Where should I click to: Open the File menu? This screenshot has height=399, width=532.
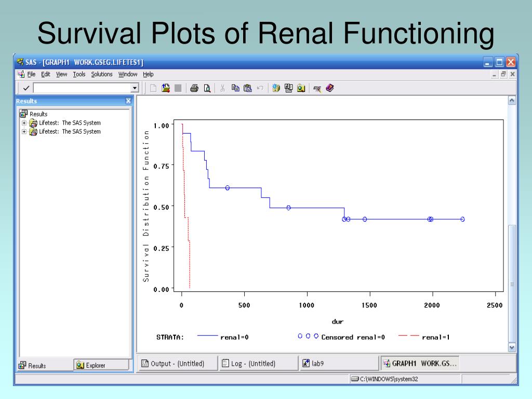[x=31, y=74]
